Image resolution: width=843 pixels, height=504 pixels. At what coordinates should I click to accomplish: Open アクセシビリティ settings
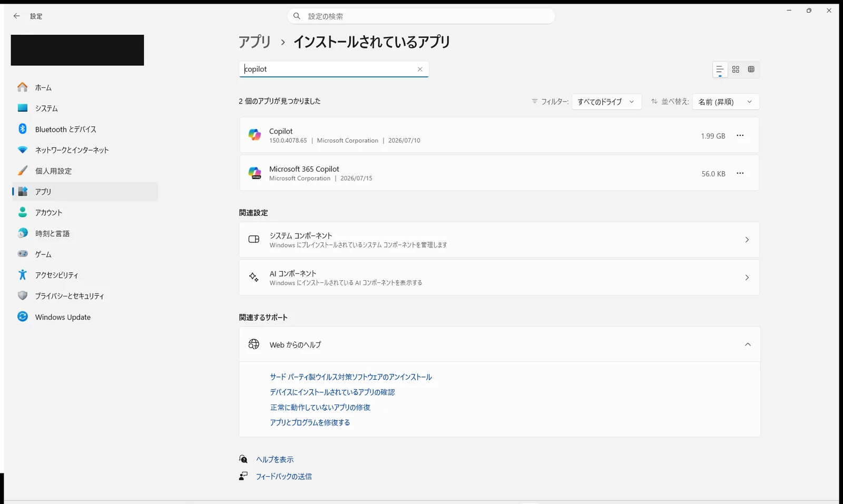[84, 275]
